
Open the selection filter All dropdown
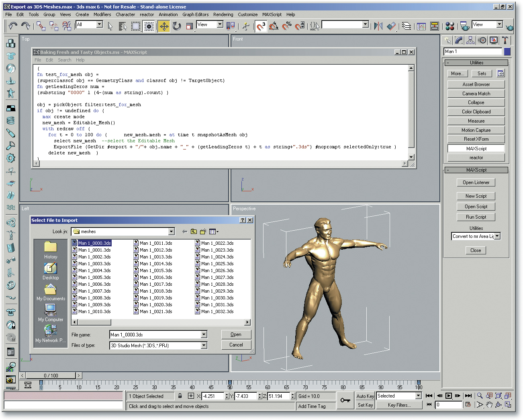[x=100, y=25]
